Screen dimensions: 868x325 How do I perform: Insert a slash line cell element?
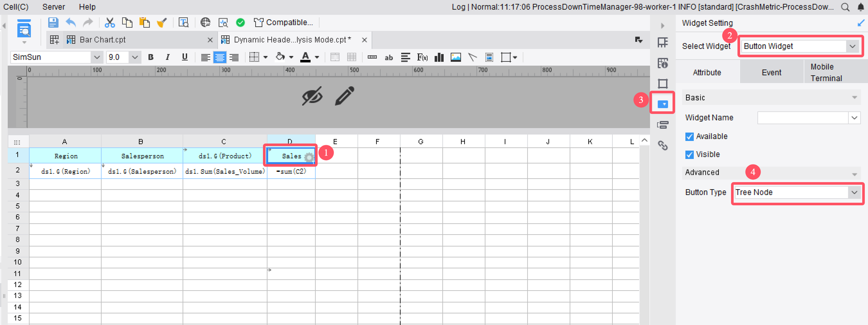pyautogui.click(x=472, y=57)
